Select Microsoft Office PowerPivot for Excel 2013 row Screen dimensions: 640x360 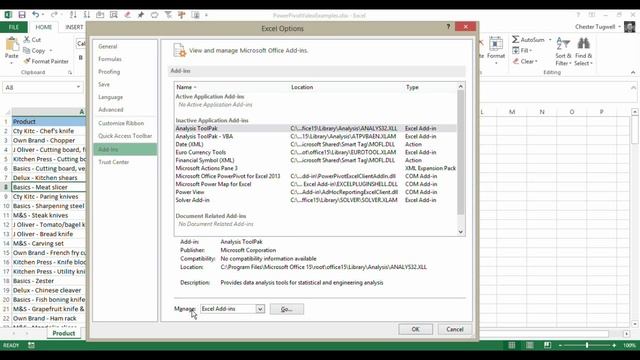click(x=316, y=176)
